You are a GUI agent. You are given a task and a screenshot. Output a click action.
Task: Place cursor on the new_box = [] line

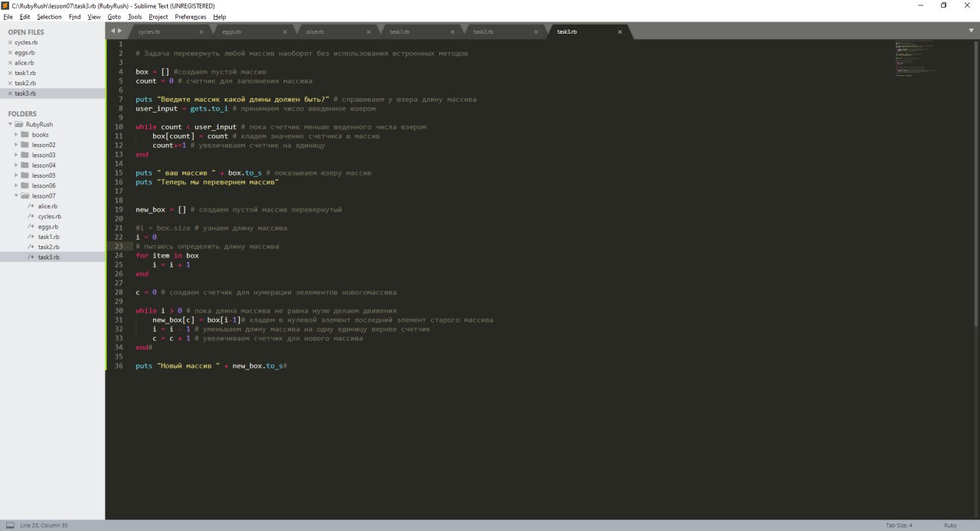pyautogui.click(x=239, y=209)
